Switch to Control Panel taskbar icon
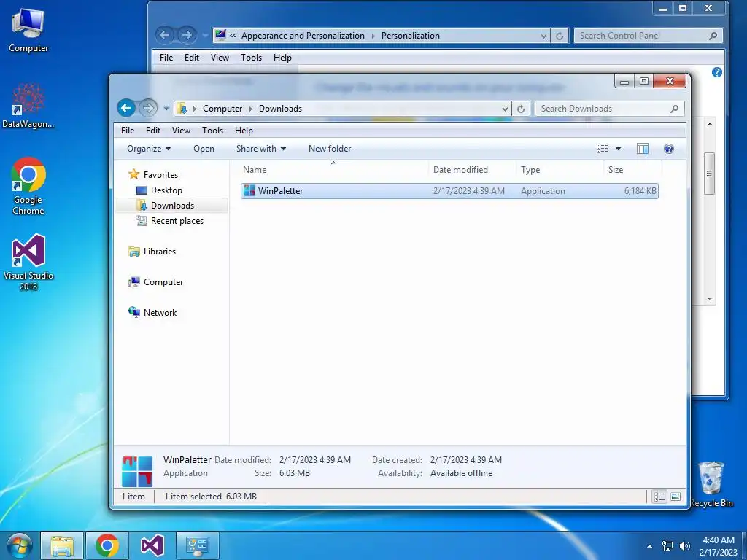This screenshot has height=560, width=747. 197,545
